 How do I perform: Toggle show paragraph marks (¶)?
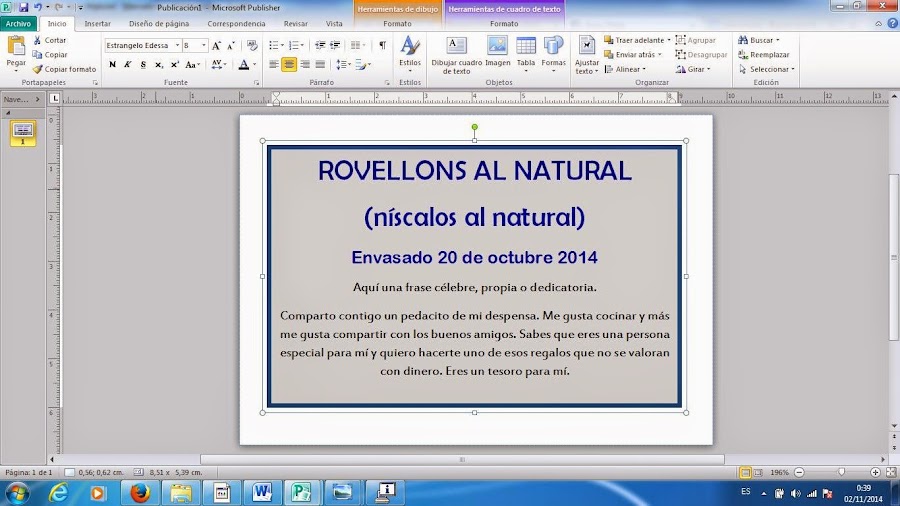(x=382, y=45)
